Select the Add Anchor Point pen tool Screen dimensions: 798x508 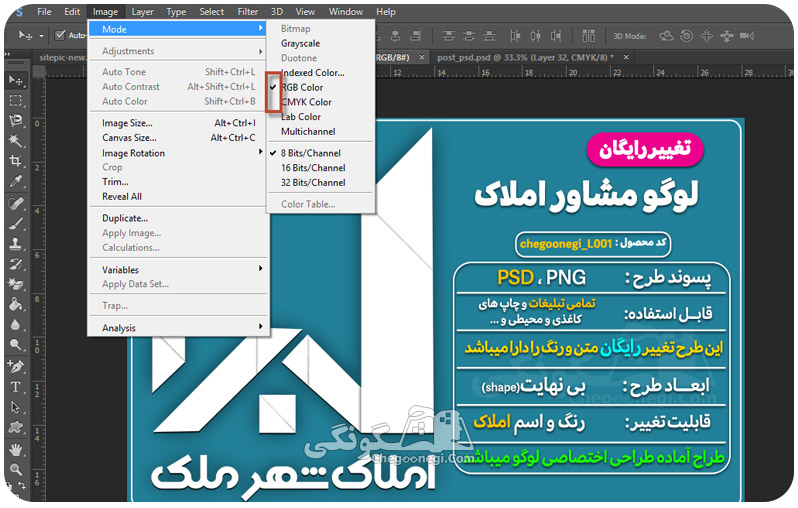[x=16, y=366]
